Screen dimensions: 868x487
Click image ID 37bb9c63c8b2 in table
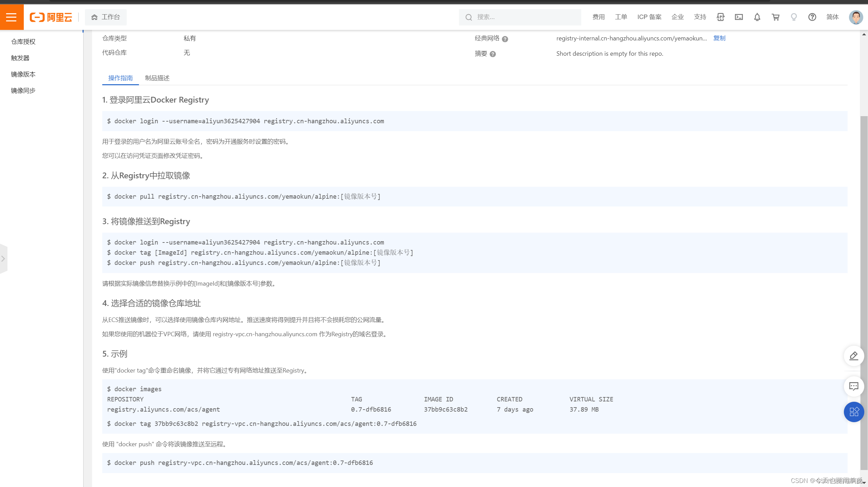446,409
